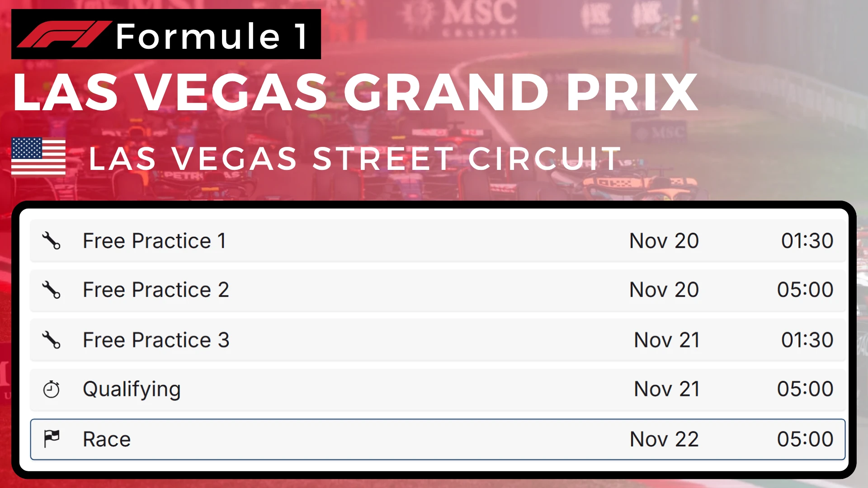Select the highlighted Race label
Image resolution: width=868 pixels, height=488 pixels.
point(107,439)
